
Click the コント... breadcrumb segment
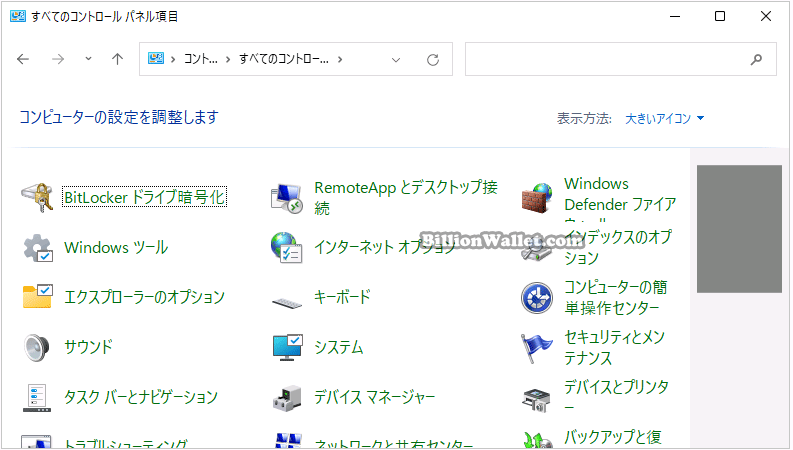(x=200, y=59)
